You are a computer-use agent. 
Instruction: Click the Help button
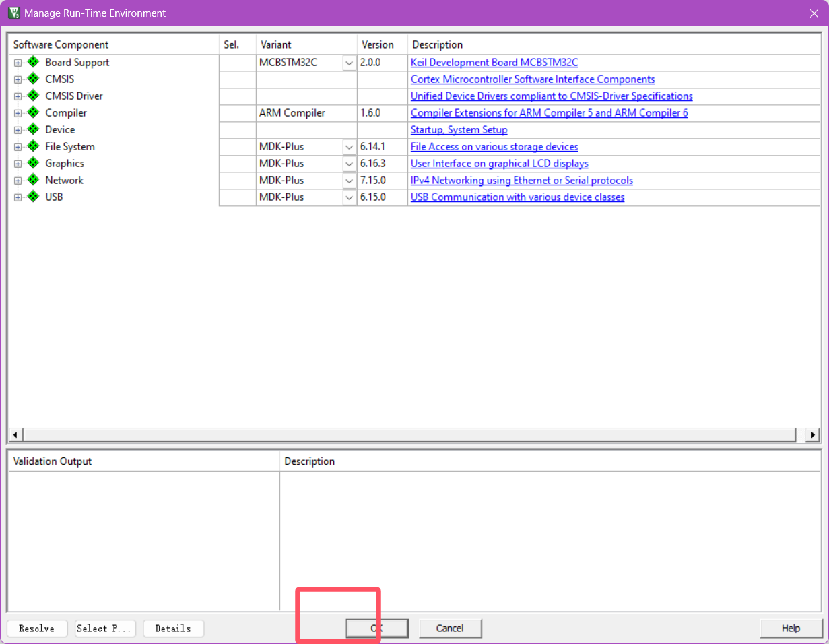pos(791,629)
